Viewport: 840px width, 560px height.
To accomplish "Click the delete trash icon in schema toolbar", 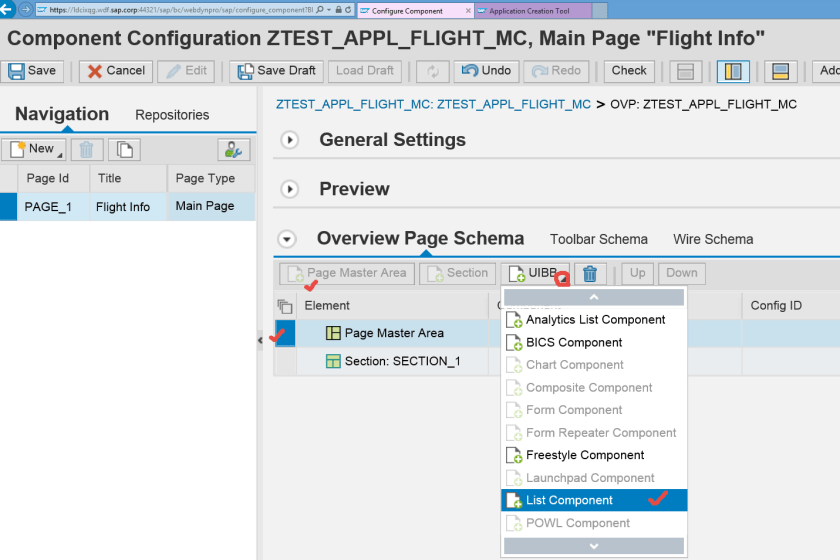I will pyautogui.click(x=590, y=273).
